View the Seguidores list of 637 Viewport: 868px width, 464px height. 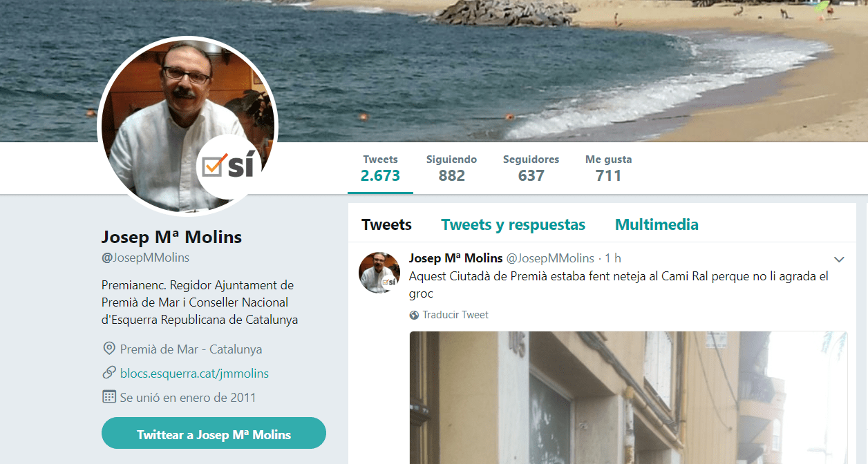(531, 168)
